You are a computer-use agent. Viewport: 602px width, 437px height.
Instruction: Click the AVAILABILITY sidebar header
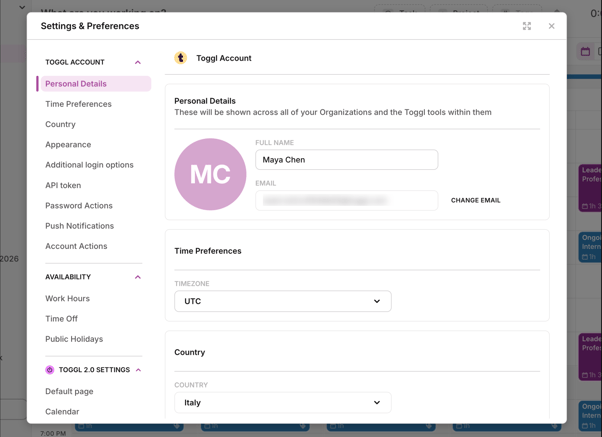(68, 277)
